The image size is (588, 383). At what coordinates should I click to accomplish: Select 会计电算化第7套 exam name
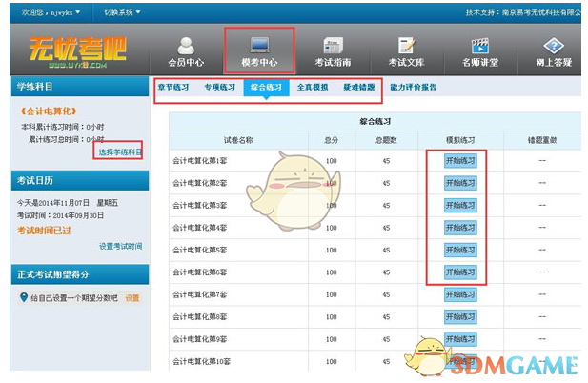[199, 294]
